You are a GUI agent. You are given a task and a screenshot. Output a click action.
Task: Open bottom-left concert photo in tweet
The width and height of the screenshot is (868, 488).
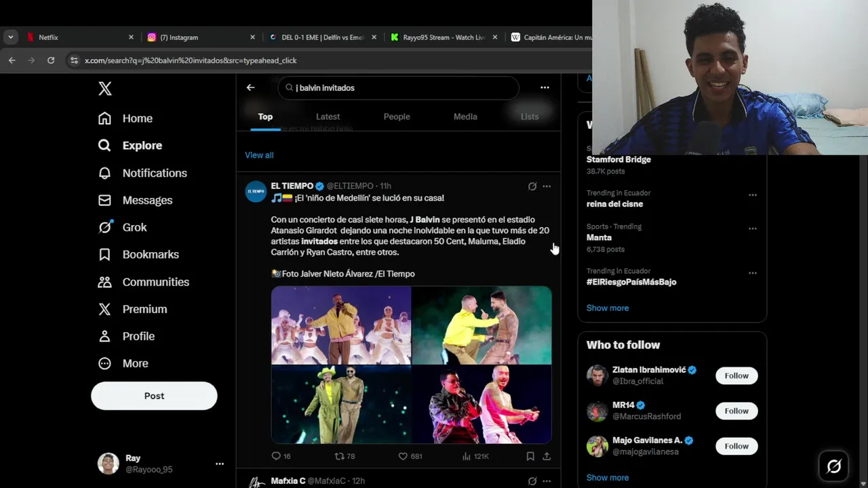[341, 405]
